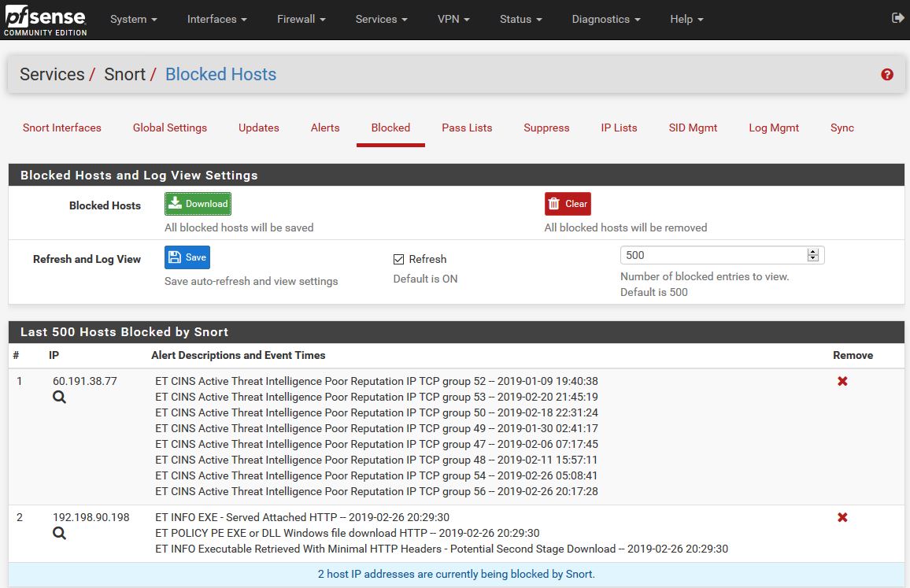The height and width of the screenshot is (588, 910).
Task: Switch to the SID Mgmt tab
Action: click(693, 128)
